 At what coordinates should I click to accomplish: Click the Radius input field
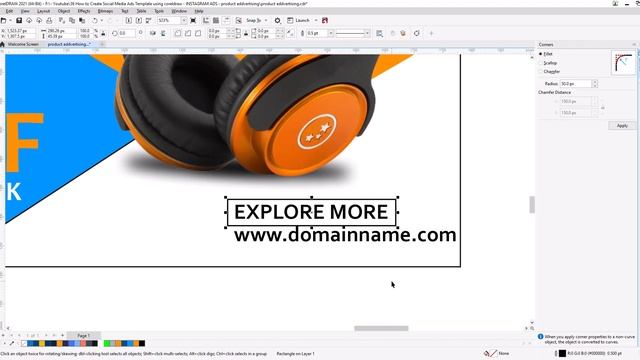(576, 84)
